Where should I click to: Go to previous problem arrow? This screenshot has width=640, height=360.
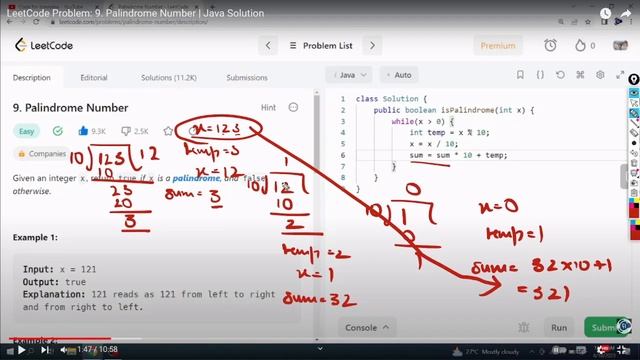coord(268,46)
